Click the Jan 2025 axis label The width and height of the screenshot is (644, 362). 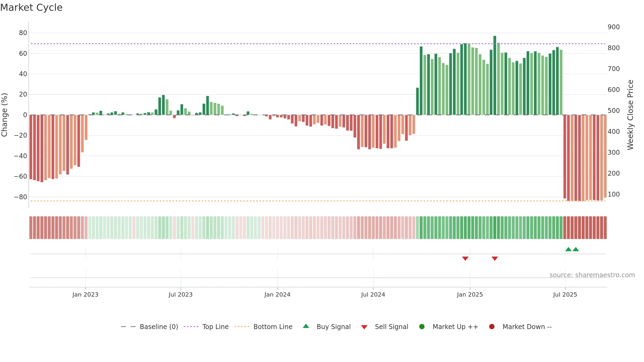470,295
